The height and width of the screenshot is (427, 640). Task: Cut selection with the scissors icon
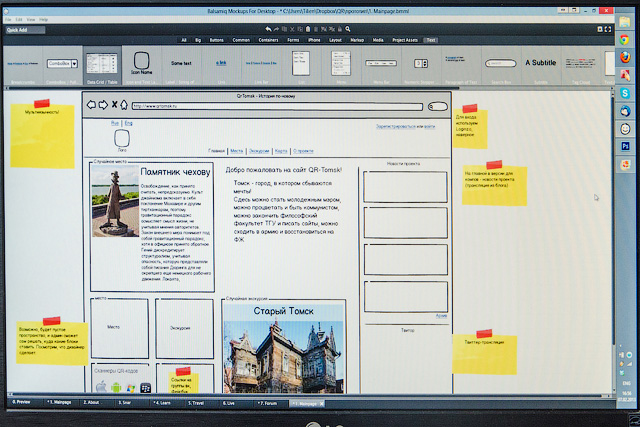(x=292, y=29)
